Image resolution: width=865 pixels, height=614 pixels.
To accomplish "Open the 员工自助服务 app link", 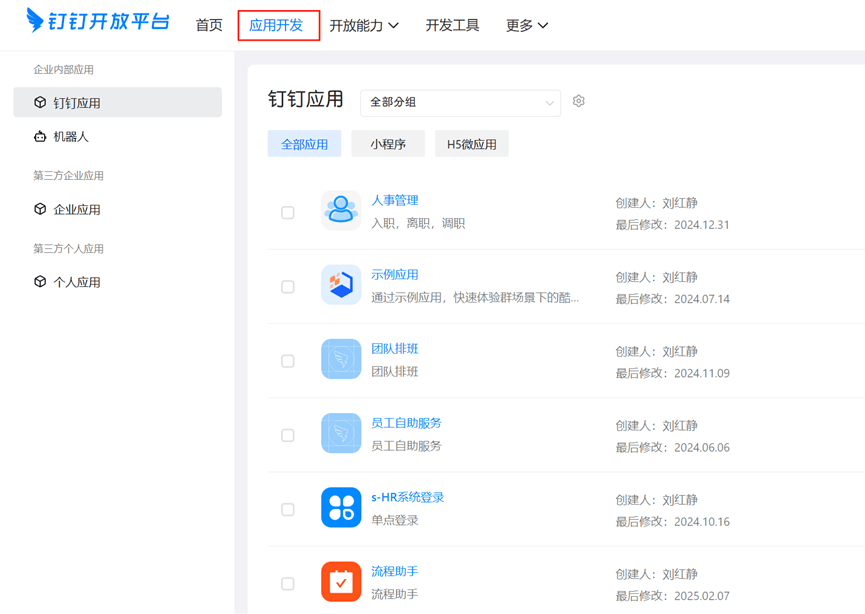I will click(x=407, y=423).
